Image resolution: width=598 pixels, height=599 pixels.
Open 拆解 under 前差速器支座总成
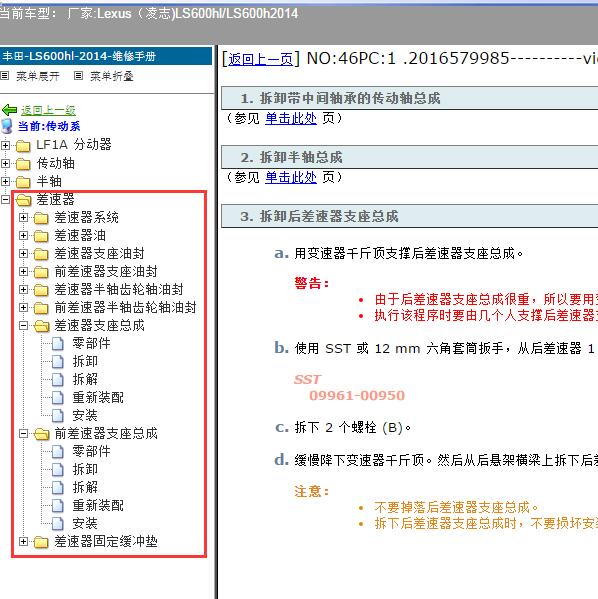click(85, 487)
